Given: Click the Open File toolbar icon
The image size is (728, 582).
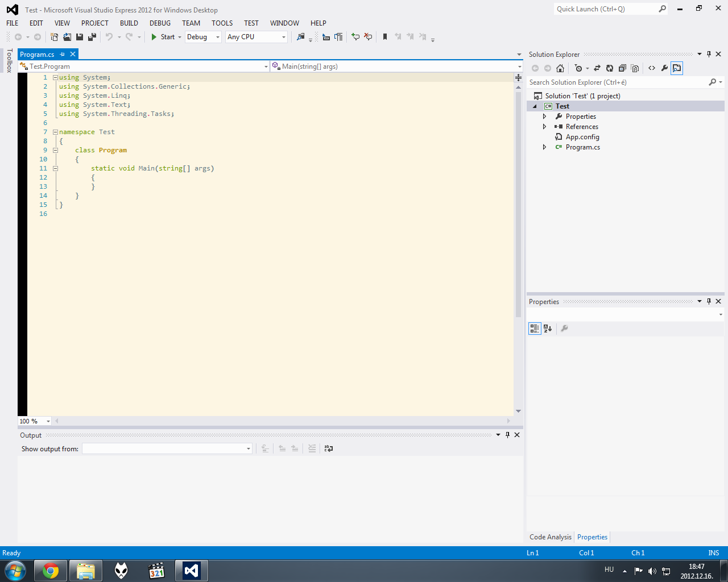Looking at the screenshot, I should click(67, 37).
